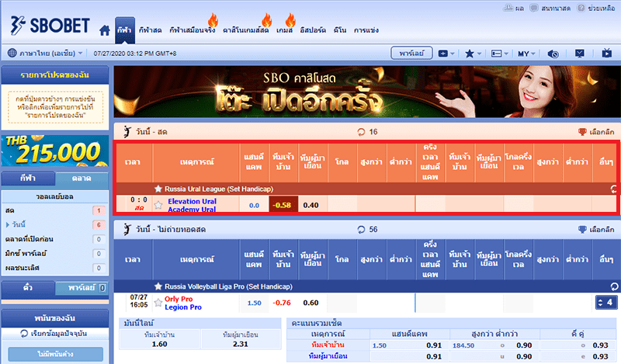Open the กีฬาสด navigation tab
Viewport: 621px width, 364px height.
[150, 30]
